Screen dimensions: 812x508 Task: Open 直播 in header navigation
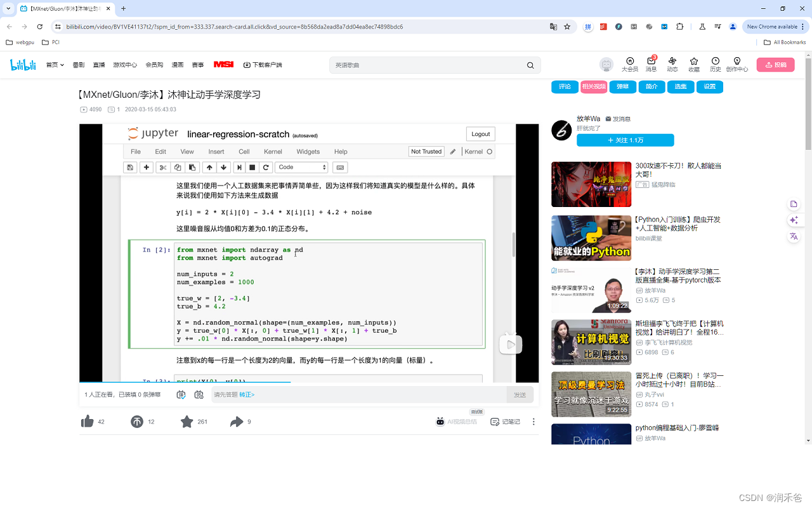(99, 65)
